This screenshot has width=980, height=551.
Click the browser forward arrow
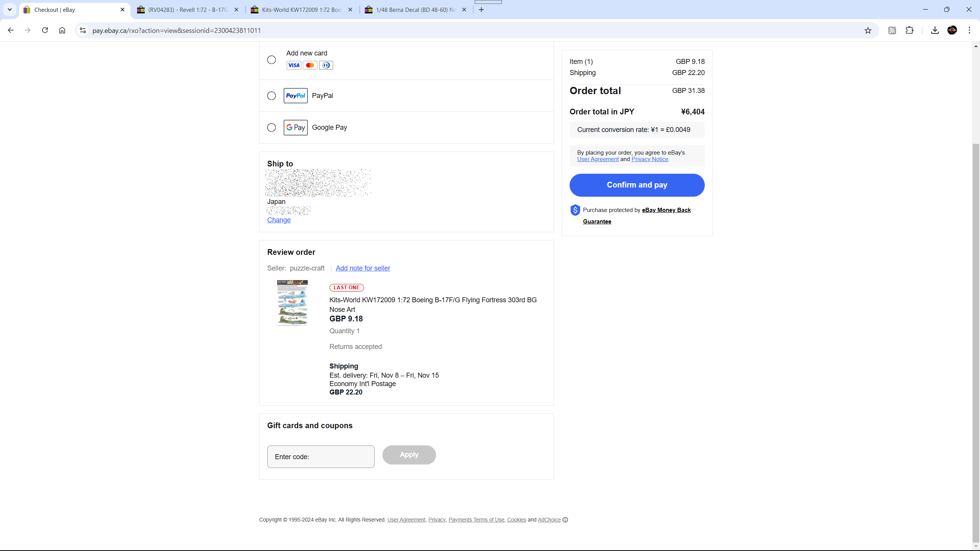[28, 30]
